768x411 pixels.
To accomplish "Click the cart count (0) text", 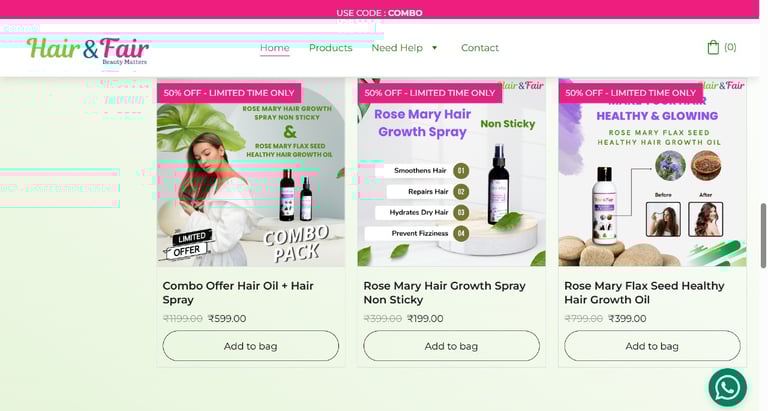I will pos(730,47).
